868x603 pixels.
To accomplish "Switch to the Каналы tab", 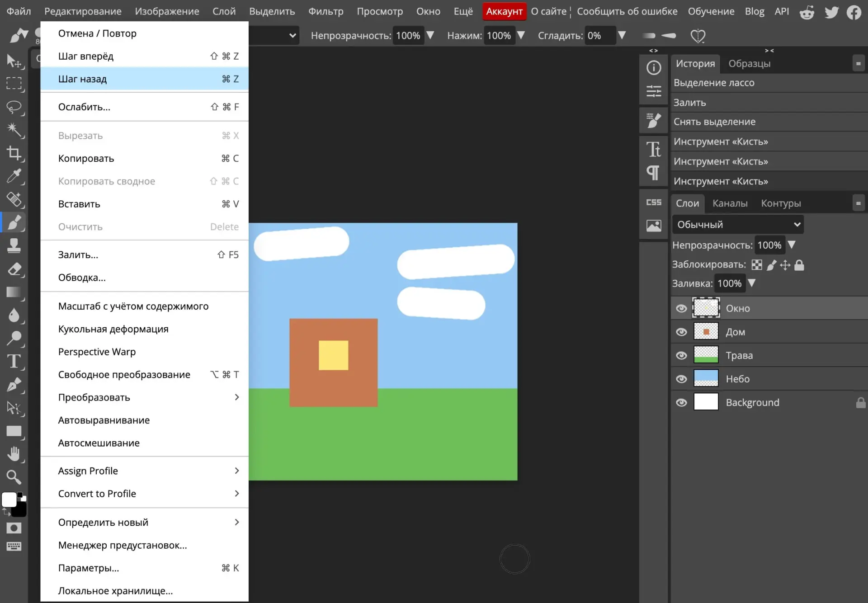I will point(730,203).
